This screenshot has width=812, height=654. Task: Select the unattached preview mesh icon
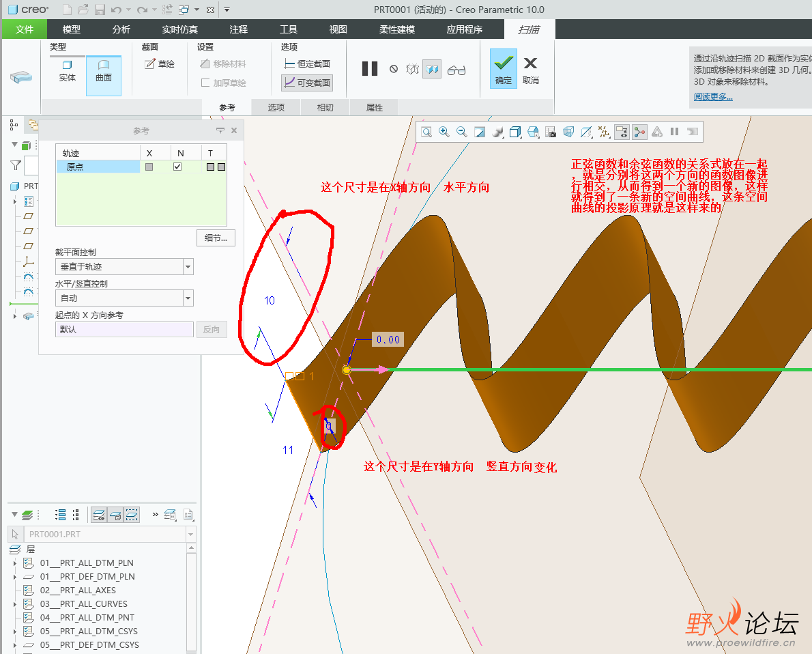[413, 69]
